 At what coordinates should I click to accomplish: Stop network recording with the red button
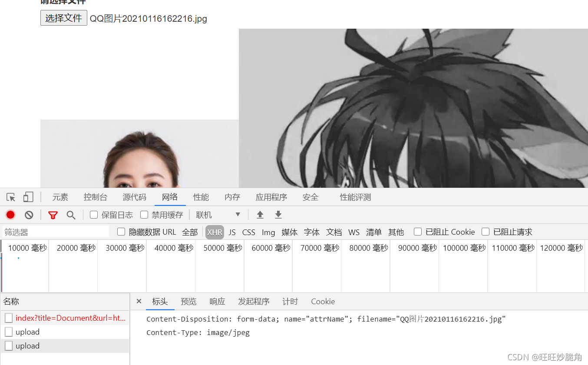10,215
